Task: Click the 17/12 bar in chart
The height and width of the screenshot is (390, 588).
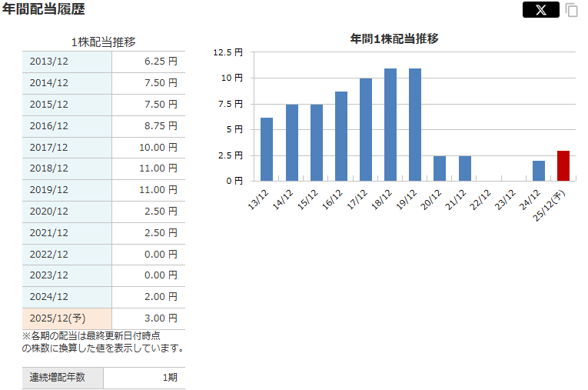Action: click(366, 129)
